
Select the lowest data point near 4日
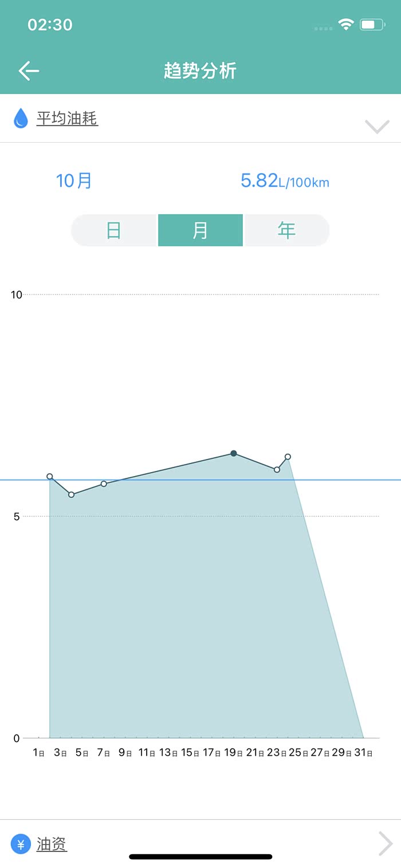71,494
